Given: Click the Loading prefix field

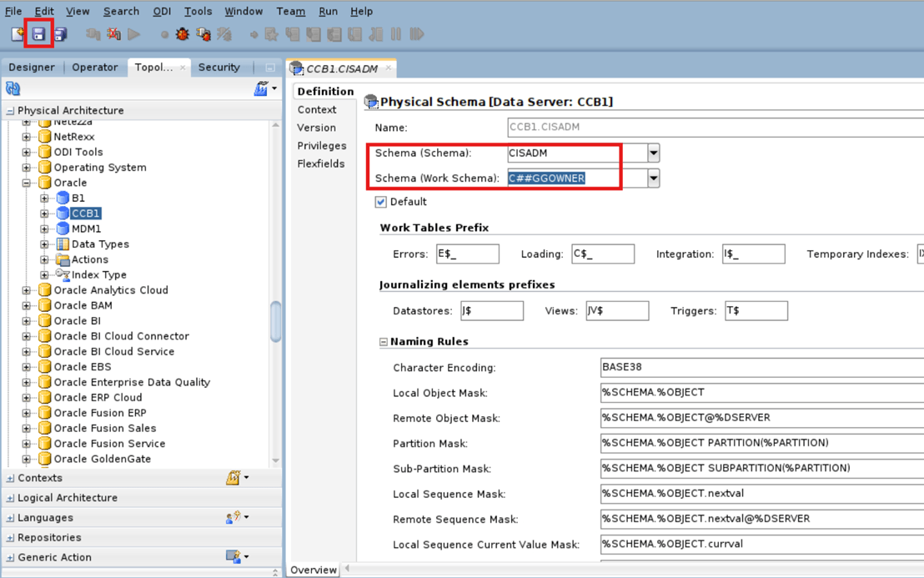Looking at the screenshot, I should click(x=603, y=254).
